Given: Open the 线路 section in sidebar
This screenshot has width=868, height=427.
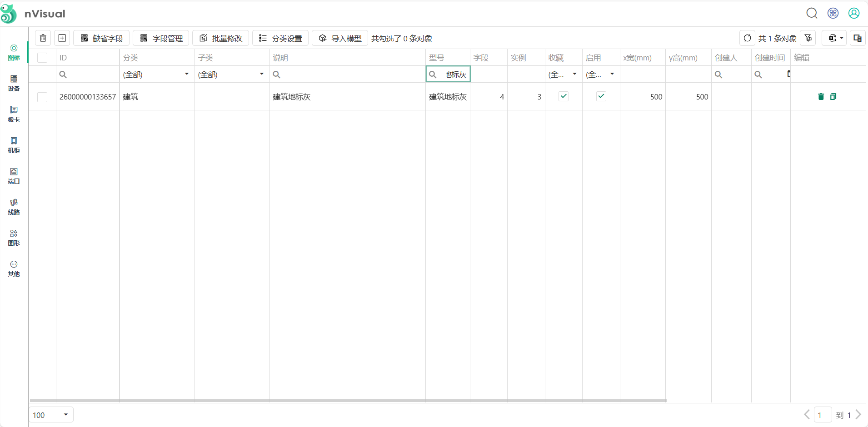Looking at the screenshot, I should [14, 207].
